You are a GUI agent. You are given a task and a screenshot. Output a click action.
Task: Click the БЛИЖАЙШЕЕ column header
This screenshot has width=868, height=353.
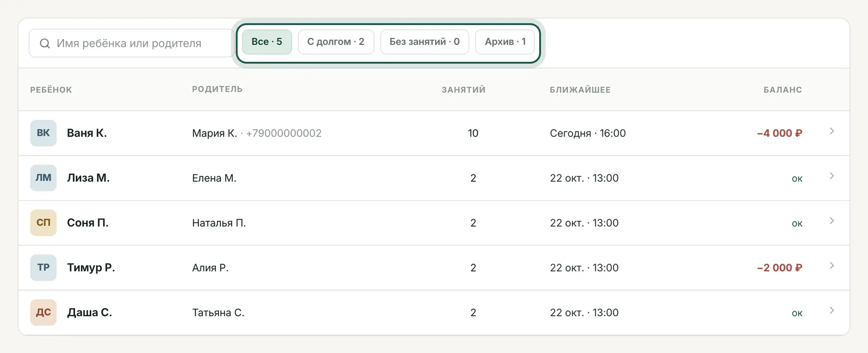click(580, 90)
